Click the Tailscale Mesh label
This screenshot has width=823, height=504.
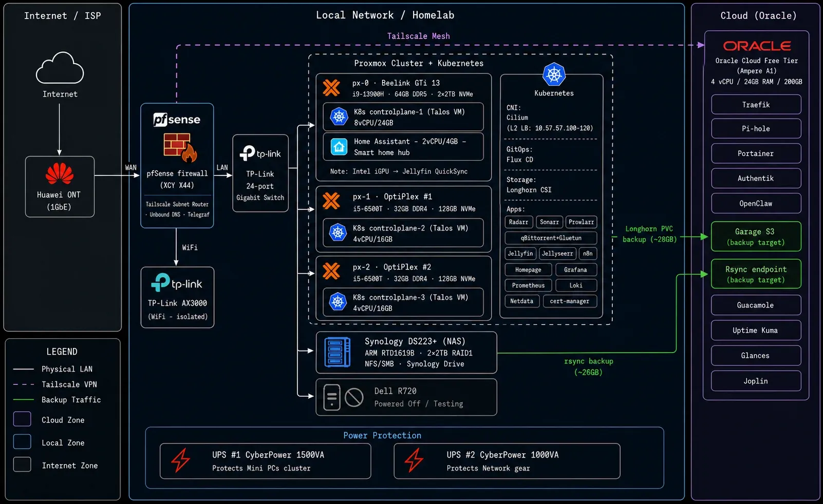coord(419,36)
